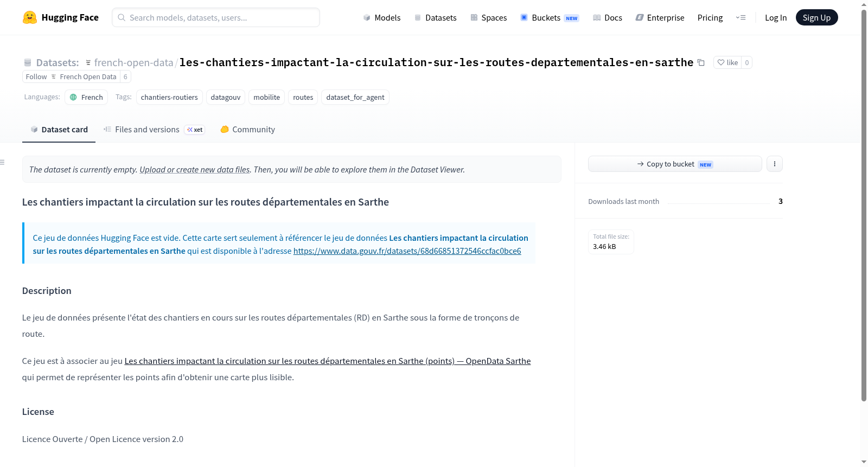Screen dimensions: 868x467
Task: Click the Datasets: breadcrumb label
Action: (x=58, y=62)
